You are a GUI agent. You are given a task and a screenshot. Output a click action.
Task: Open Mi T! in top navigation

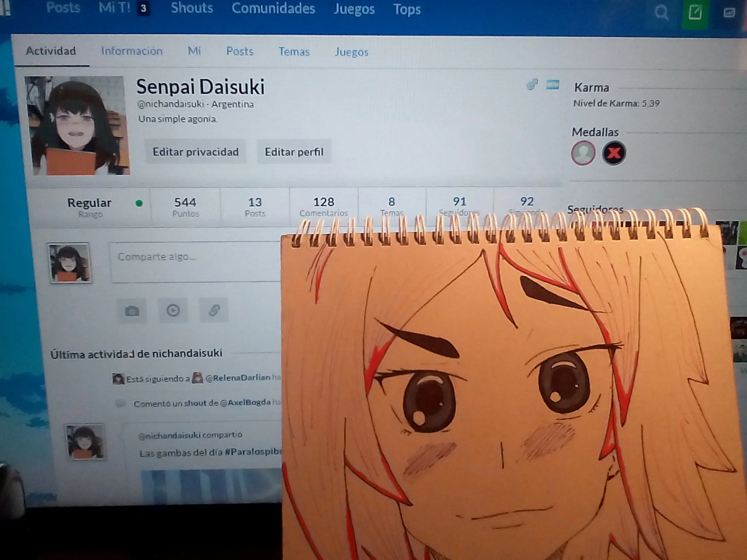114,7
